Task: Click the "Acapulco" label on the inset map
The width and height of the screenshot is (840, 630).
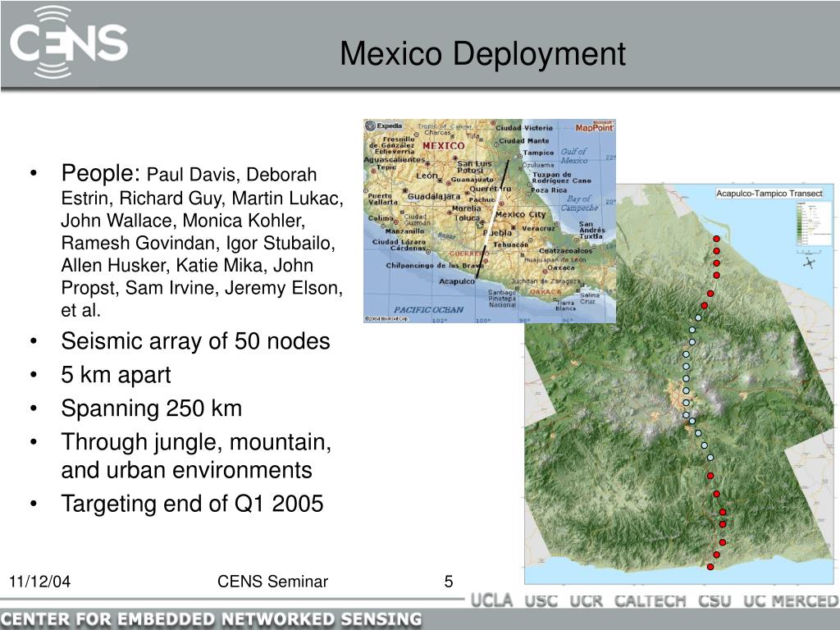Action: [x=456, y=281]
